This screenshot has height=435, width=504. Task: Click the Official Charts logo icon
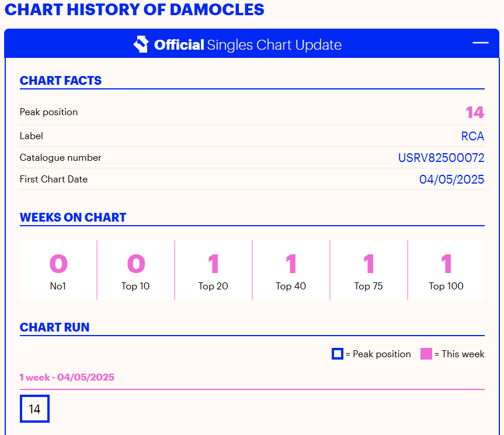(x=141, y=43)
